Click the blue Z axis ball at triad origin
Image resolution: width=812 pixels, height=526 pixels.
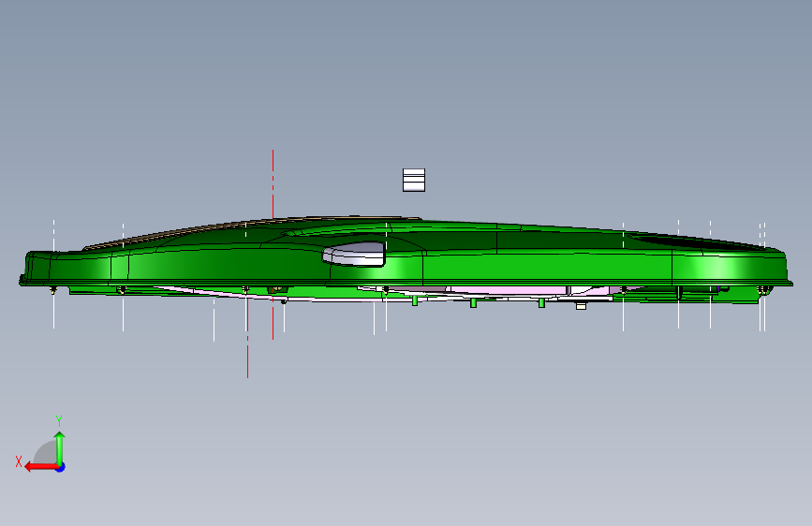click(61, 467)
